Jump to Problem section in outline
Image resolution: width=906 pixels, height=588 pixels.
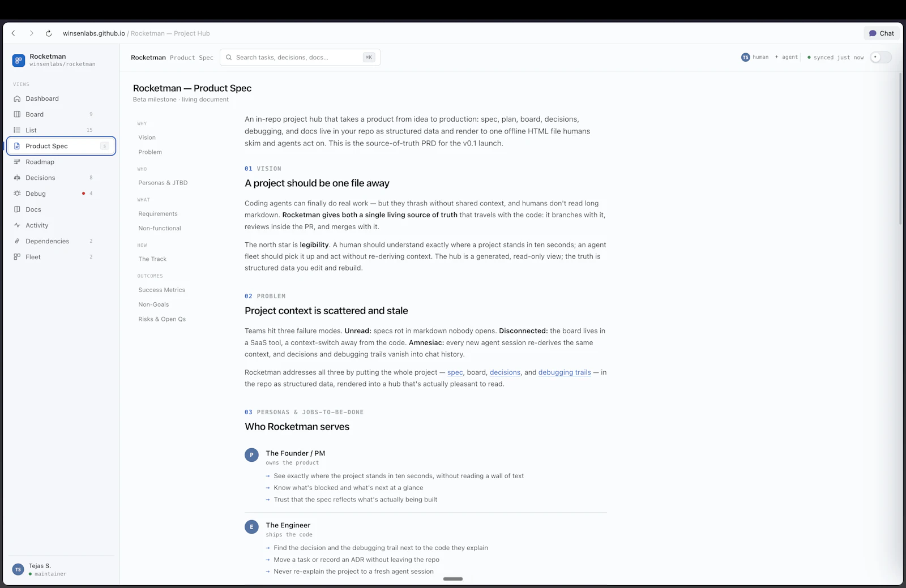tap(150, 152)
